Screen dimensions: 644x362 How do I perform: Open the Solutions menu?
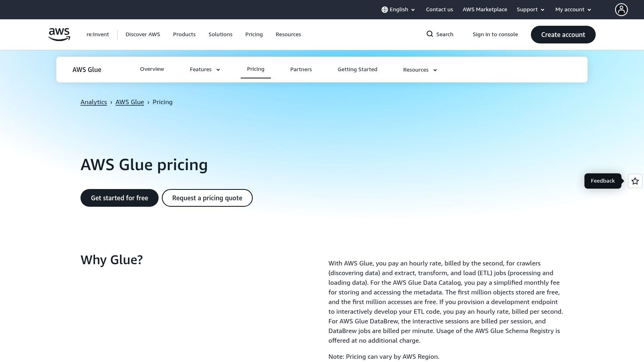(221, 35)
